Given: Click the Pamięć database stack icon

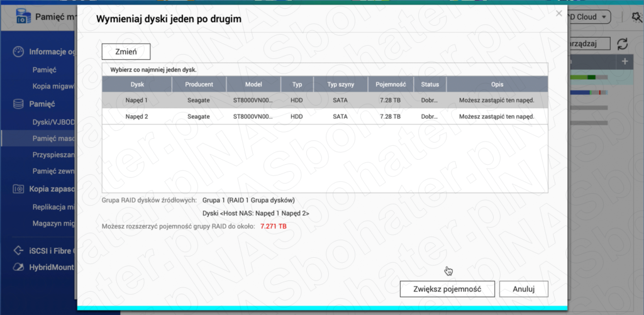Looking at the screenshot, I should [18, 104].
